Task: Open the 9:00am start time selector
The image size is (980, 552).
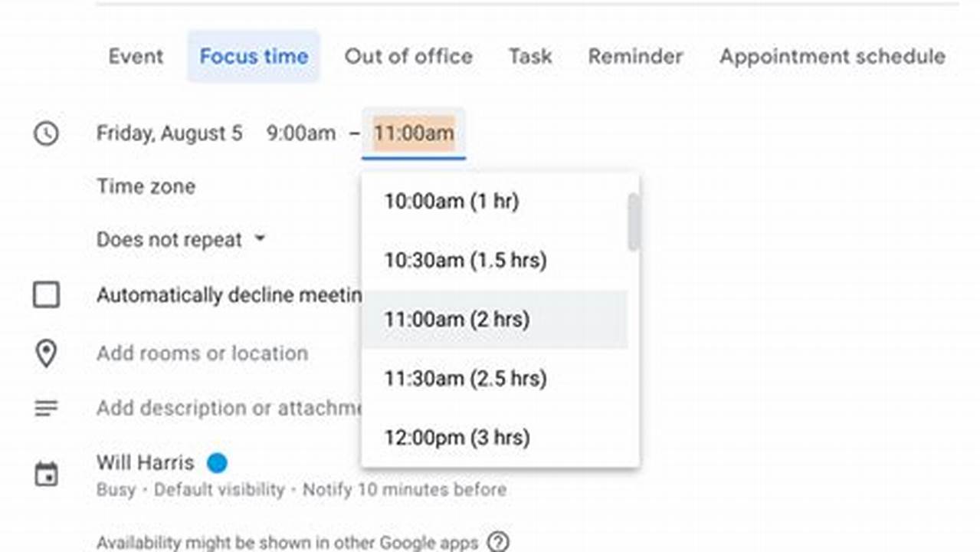Action: [300, 133]
